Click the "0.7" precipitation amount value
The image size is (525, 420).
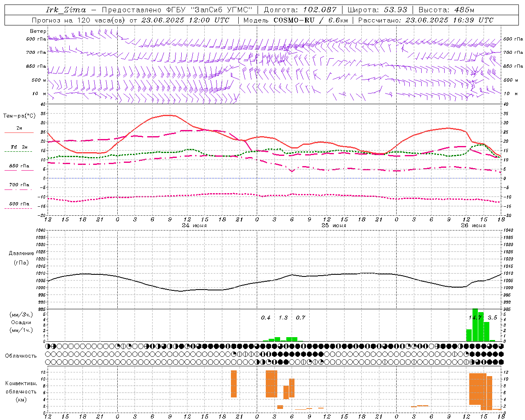tap(301, 317)
